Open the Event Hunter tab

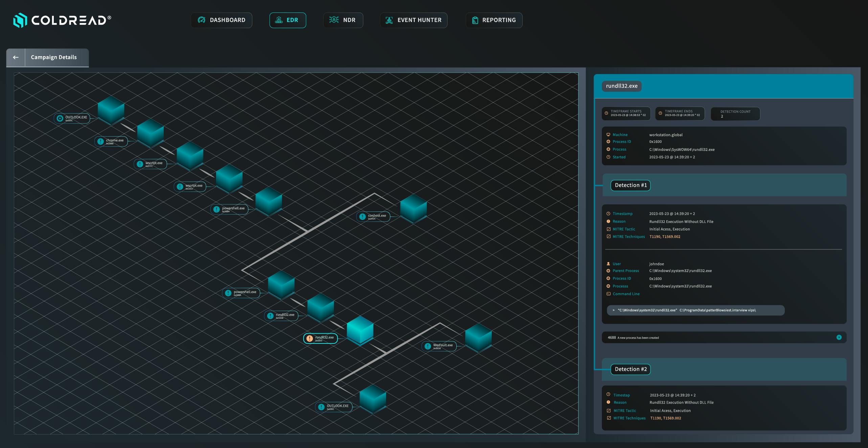pos(413,20)
